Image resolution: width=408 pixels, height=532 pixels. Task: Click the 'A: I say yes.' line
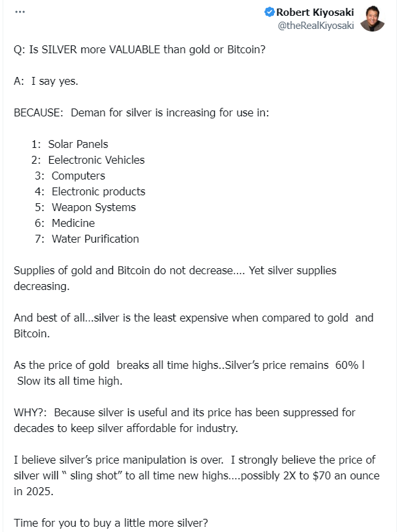tap(55, 81)
